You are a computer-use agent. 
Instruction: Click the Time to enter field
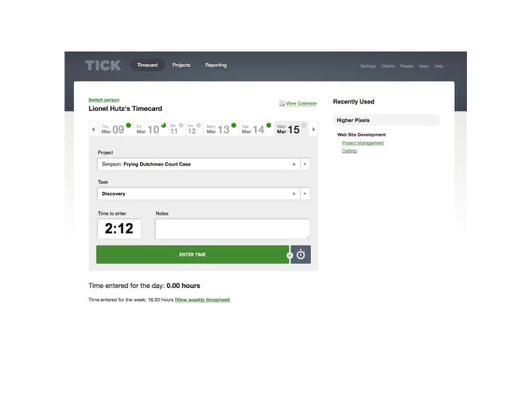point(119,229)
